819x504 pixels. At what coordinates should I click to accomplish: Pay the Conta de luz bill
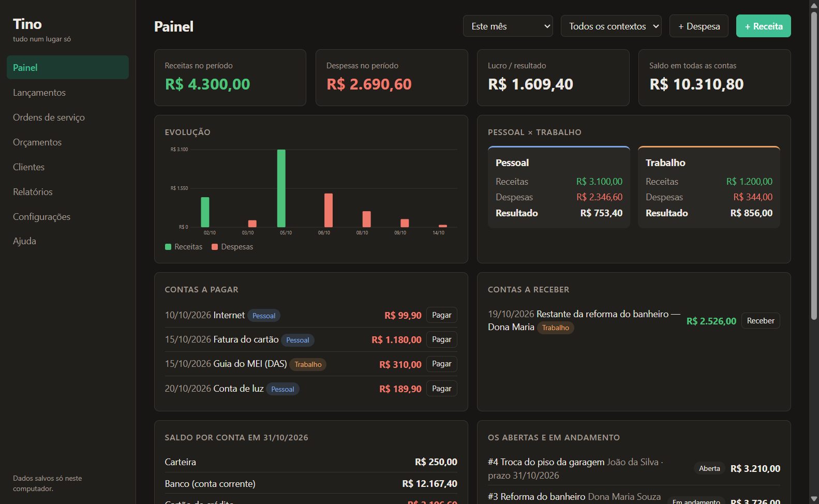(x=442, y=389)
